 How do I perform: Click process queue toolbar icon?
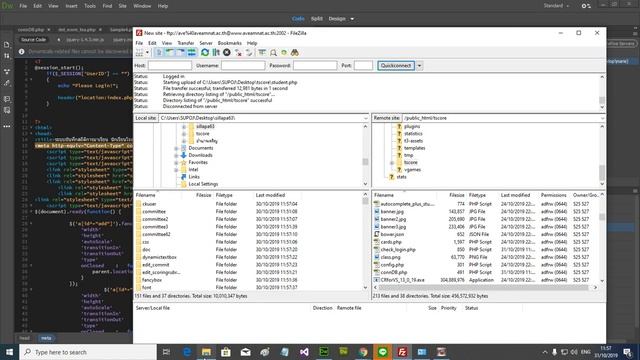pos(216,53)
